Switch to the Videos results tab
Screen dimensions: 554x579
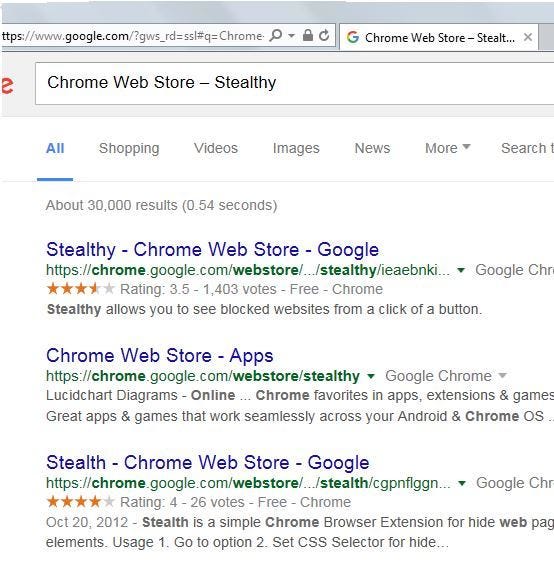pos(216,148)
